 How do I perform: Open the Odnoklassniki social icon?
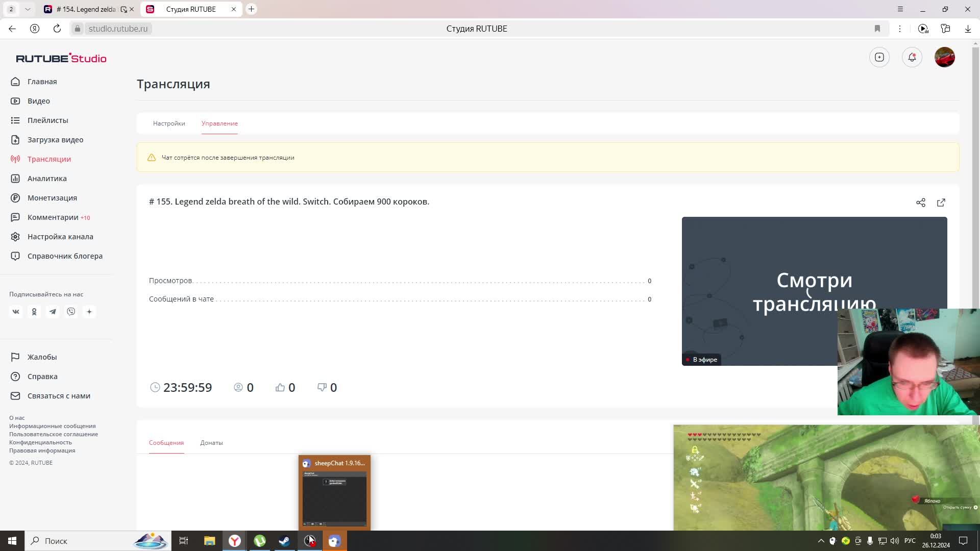pyautogui.click(x=34, y=312)
